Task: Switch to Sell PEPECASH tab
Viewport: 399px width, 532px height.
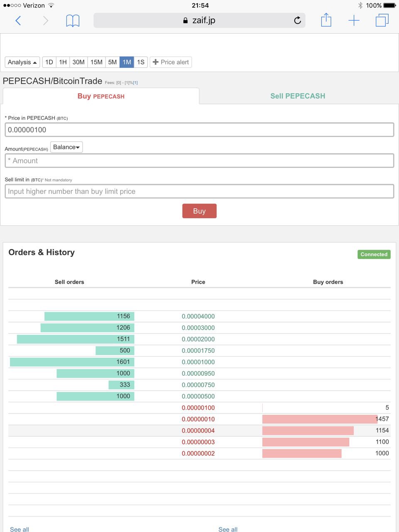Action: pyautogui.click(x=298, y=96)
